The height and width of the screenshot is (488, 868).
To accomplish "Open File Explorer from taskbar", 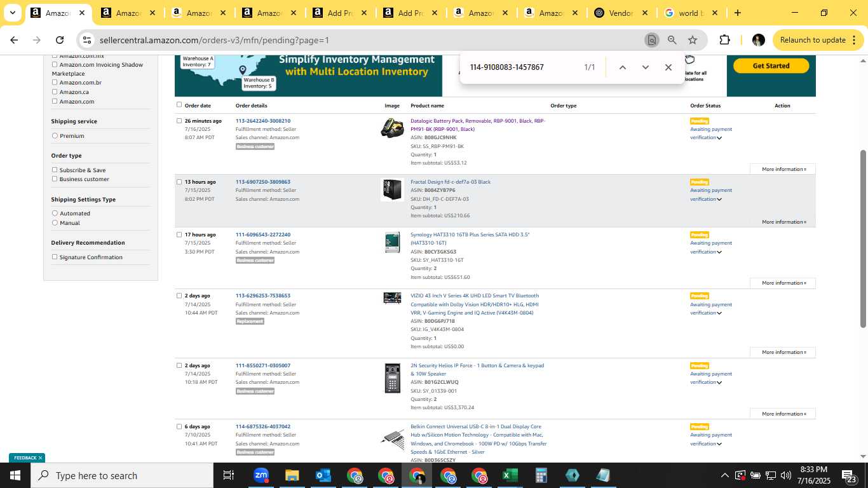I will pos(292,475).
